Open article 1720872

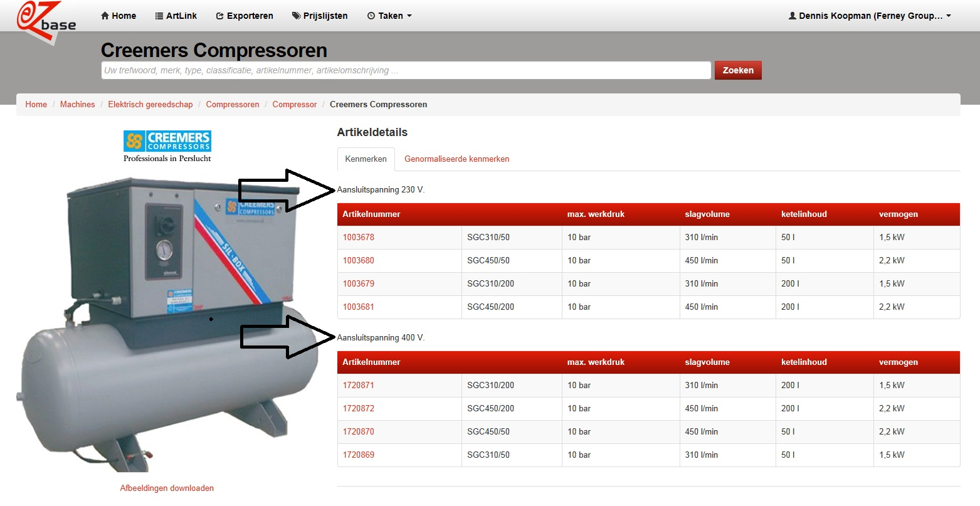click(359, 408)
